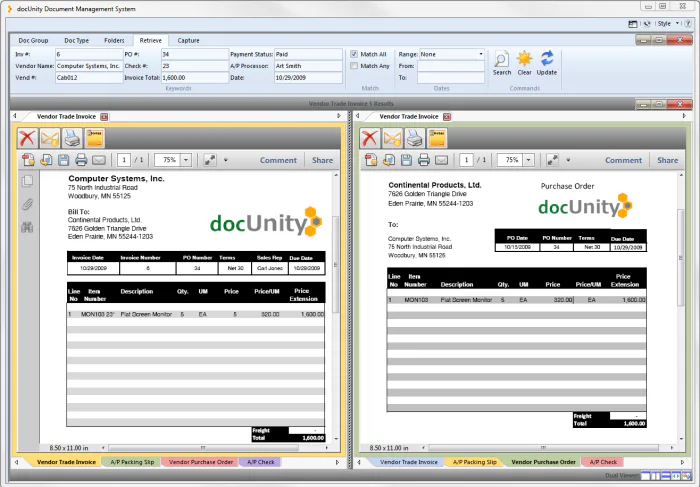Click Comment link in right viewer

pos(623,160)
